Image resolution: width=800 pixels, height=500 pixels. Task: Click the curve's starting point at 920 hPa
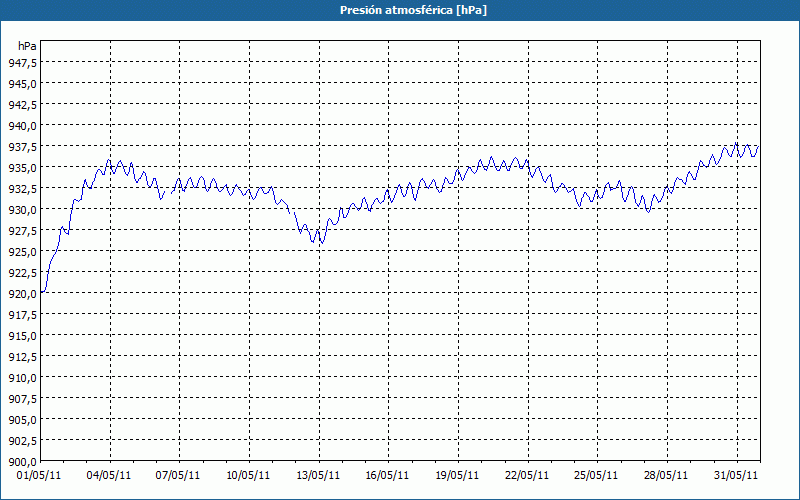(42, 292)
